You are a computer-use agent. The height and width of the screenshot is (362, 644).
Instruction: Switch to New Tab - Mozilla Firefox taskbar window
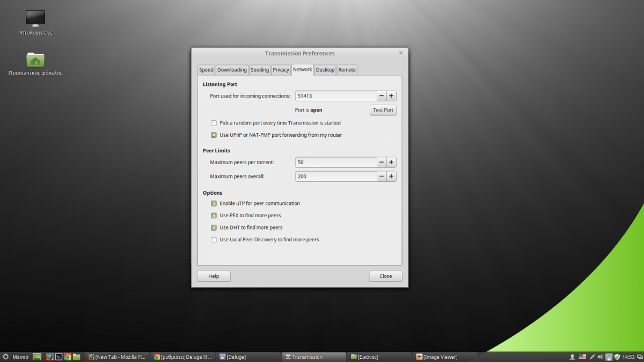pos(117,357)
